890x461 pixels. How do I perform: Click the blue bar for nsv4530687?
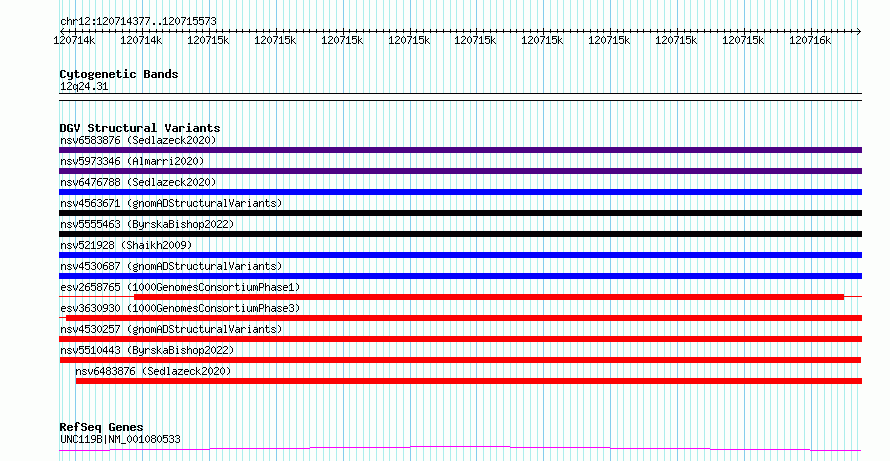click(460, 276)
